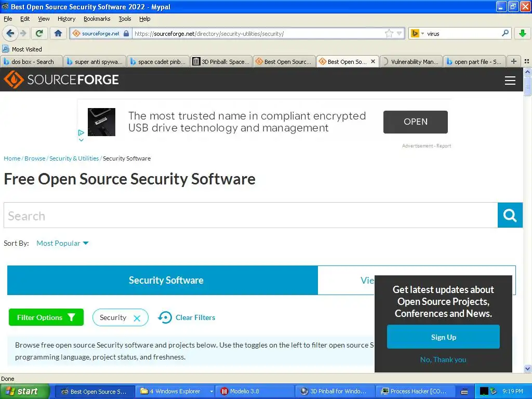Bookmark this page with the star icon
Image resolution: width=532 pixels, height=399 pixels.
(389, 33)
